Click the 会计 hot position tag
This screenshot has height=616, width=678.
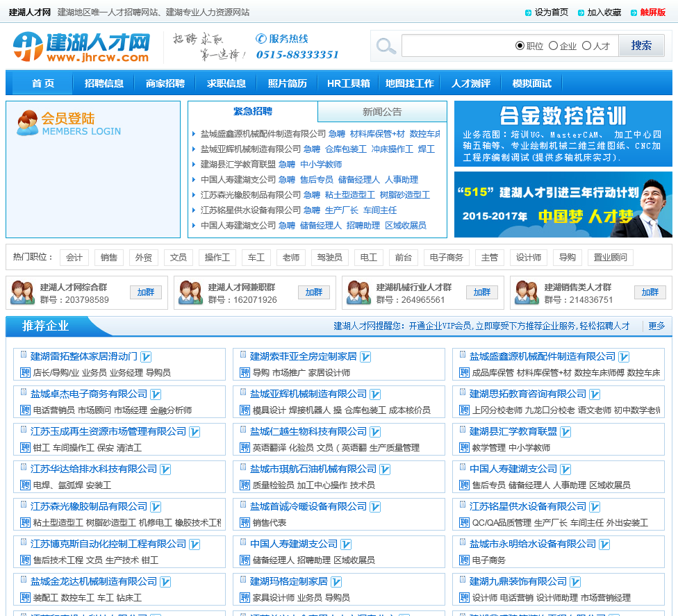[74, 258]
